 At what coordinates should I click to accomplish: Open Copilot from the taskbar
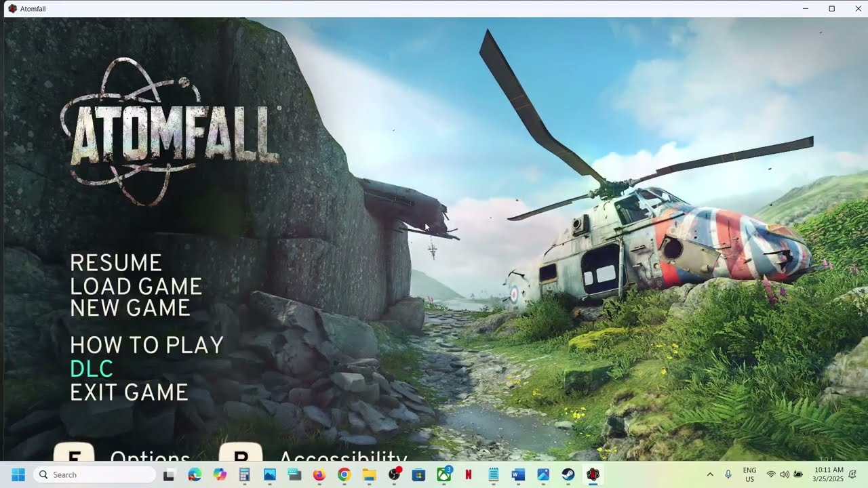[x=219, y=474]
